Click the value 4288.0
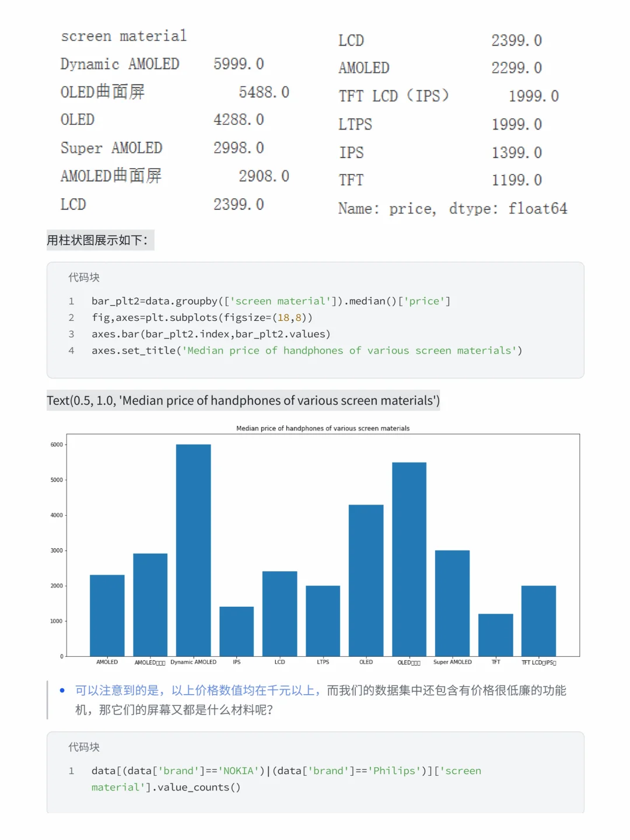 pyautogui.click(x=239, y=120)
